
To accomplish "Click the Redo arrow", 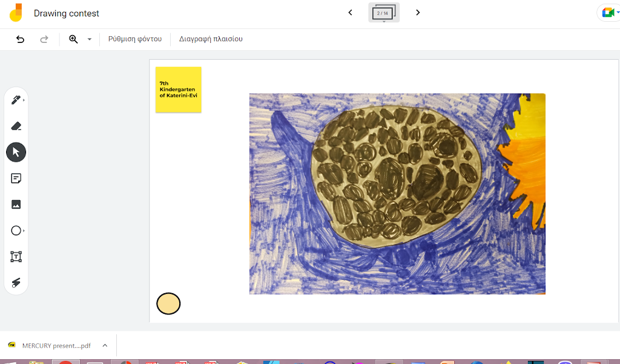I will pyautogui.click(x=44, y=39).
